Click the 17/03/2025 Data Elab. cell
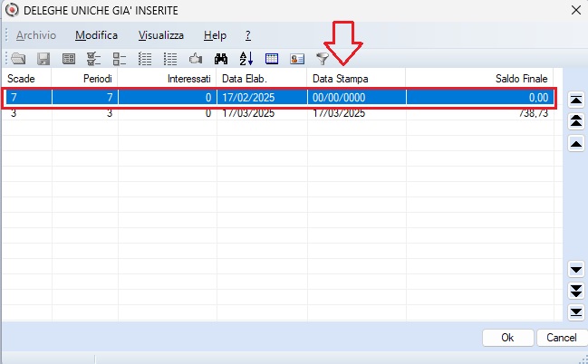588x364 pixels. [x=262, y=113]
